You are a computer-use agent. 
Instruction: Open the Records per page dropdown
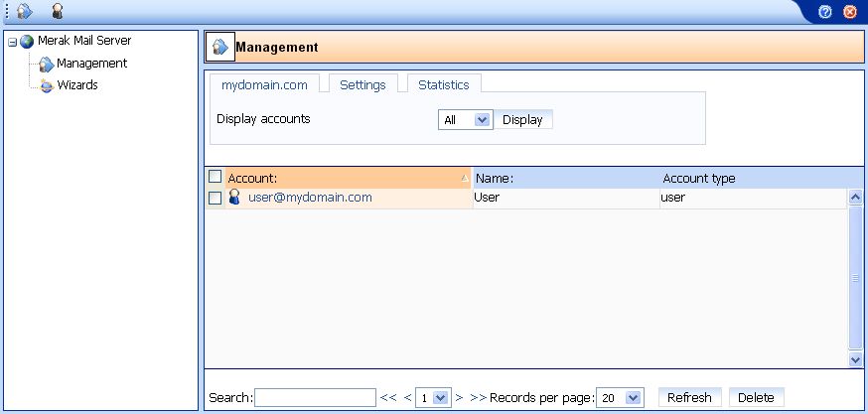620,397
